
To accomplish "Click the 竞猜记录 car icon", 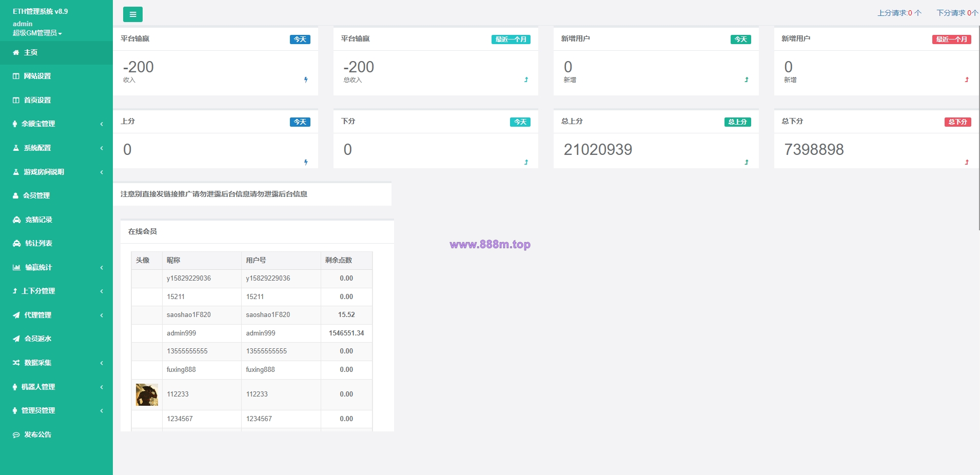I will (x=16, y=220).
